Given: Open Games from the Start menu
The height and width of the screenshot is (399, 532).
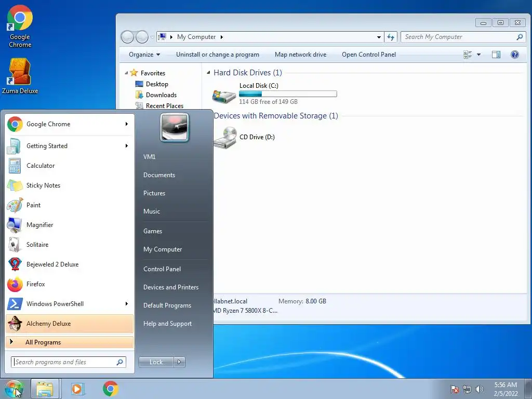Looking at the screenshot, I should pyautogui.click(x=153, y=231).
